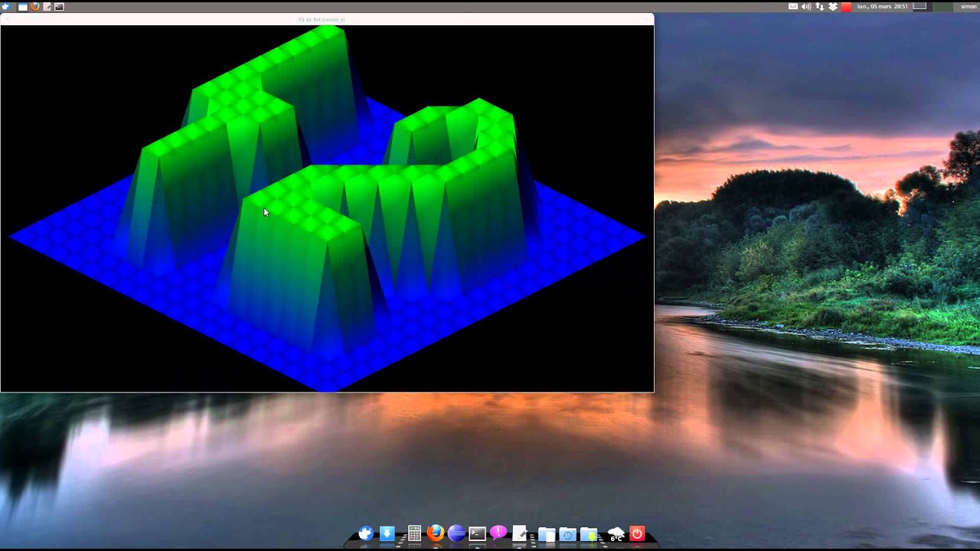The height and width of the screenshot is (551, 980).
Task: Click the red power button in dock
Action: [637, 533]
